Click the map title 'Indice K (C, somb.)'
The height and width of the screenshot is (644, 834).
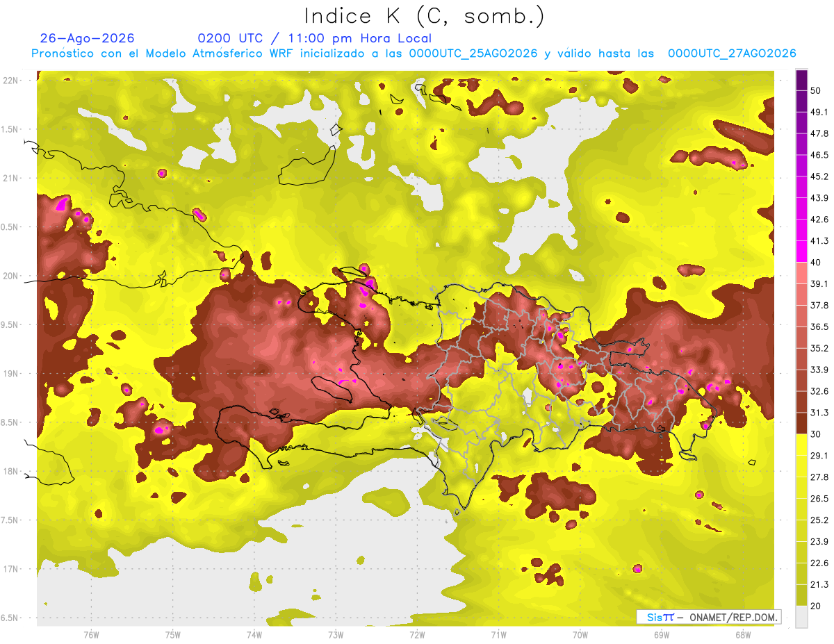pos(424,16)
